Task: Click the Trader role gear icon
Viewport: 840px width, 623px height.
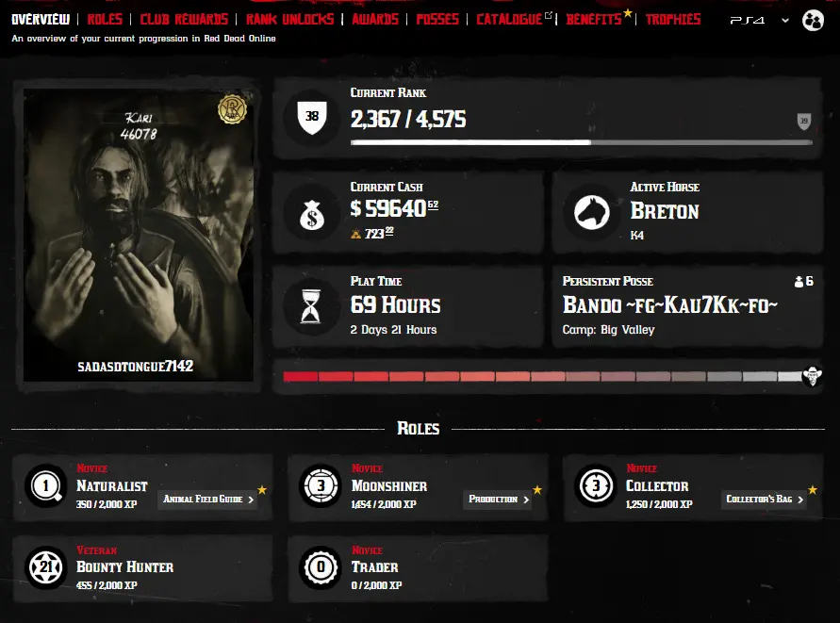Action: [321, 567]
